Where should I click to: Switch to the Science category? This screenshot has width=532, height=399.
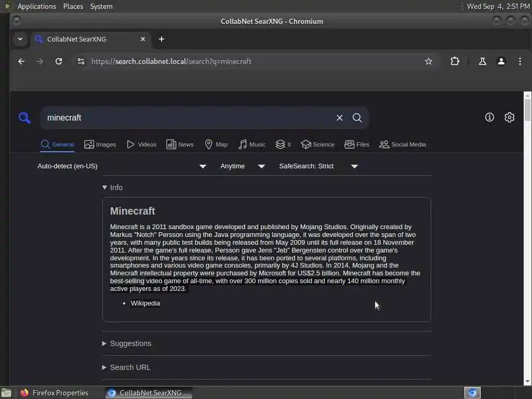coord(317,144)
